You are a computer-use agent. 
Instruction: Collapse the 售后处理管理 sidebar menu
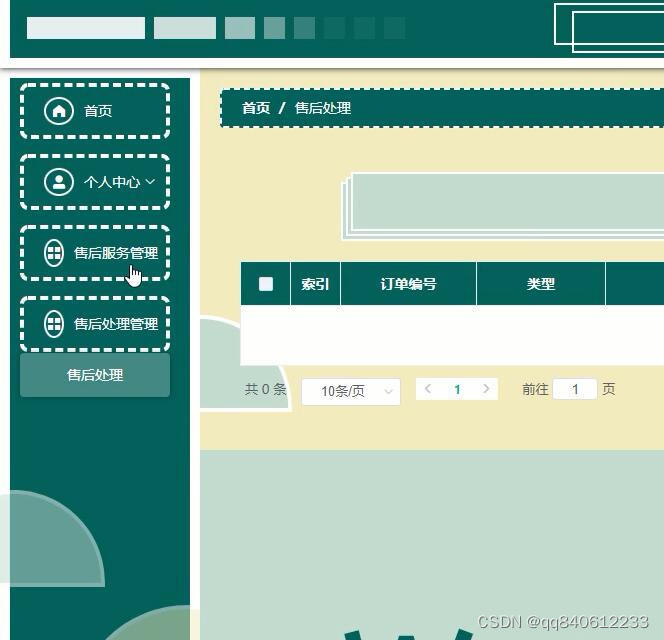pos(95,324)
